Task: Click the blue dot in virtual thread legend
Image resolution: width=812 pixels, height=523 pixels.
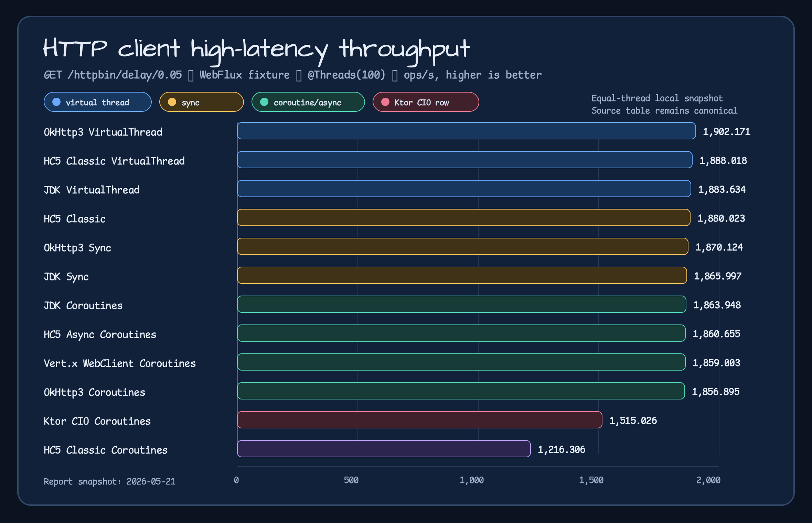Action: pos(56,102)
